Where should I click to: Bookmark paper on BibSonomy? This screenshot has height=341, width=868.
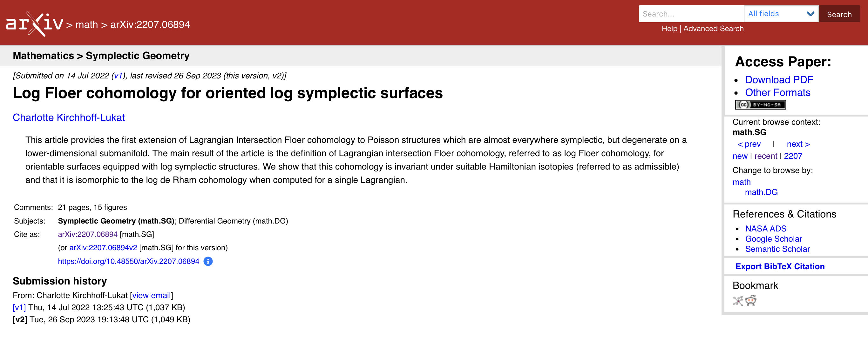pyautogui.click(x=737, y=301)
